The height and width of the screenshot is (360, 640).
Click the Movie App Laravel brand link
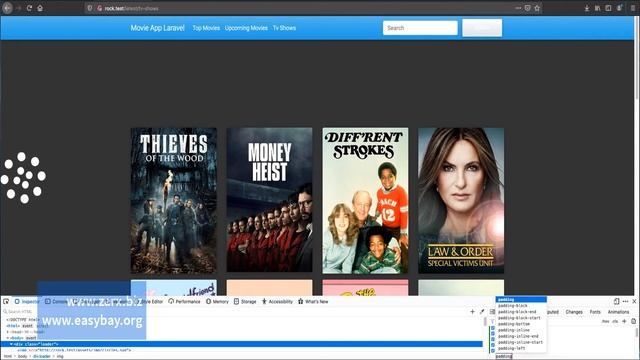click(158, 28)
